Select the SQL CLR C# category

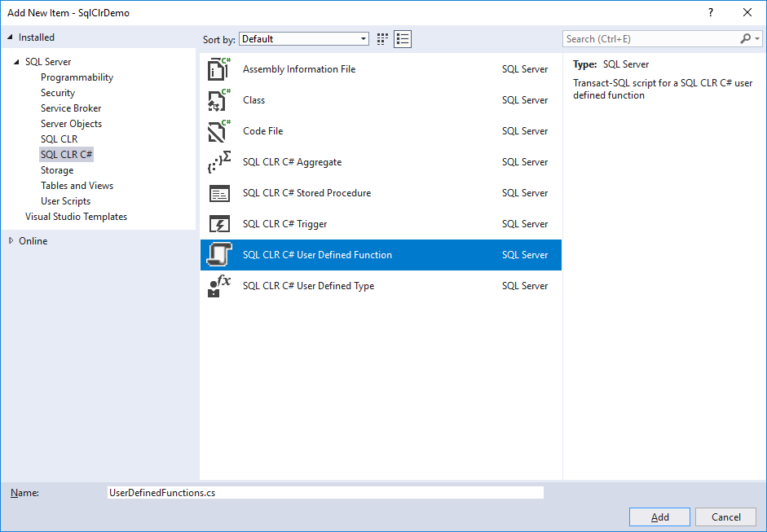[67, 155]
